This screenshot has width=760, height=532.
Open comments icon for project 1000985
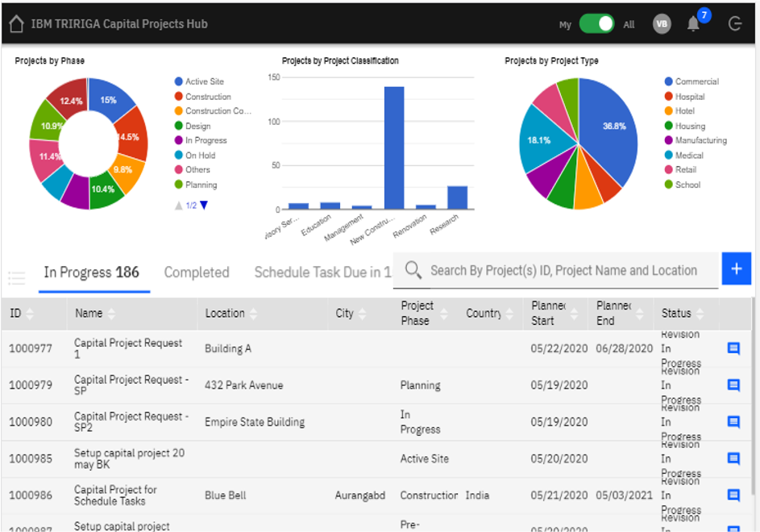point(734,459)
